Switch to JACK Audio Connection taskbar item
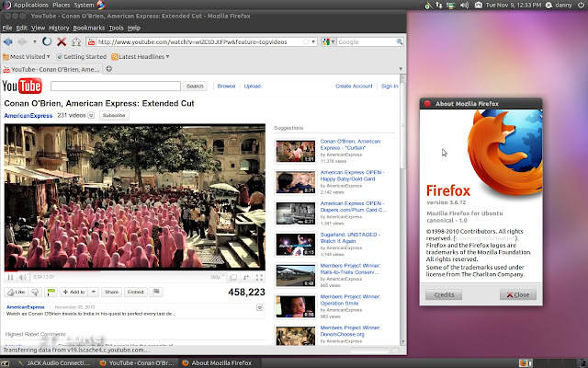Screen dimensions: 588x368 click(53, 362)
